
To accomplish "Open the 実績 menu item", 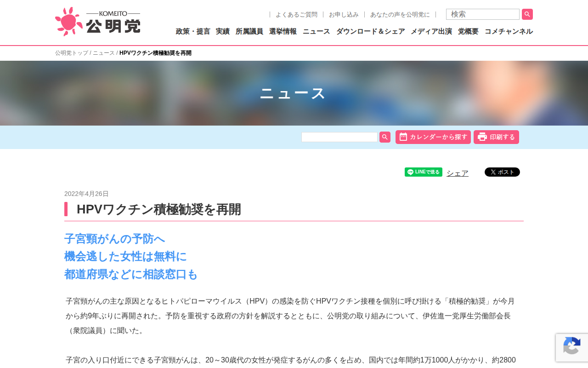I will pos(223,31).
